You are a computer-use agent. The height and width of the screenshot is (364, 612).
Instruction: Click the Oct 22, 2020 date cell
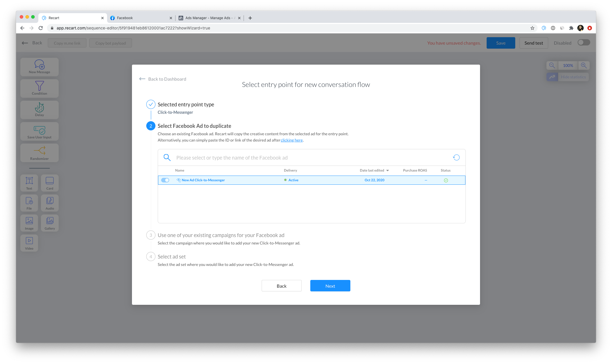coord(374,180)
